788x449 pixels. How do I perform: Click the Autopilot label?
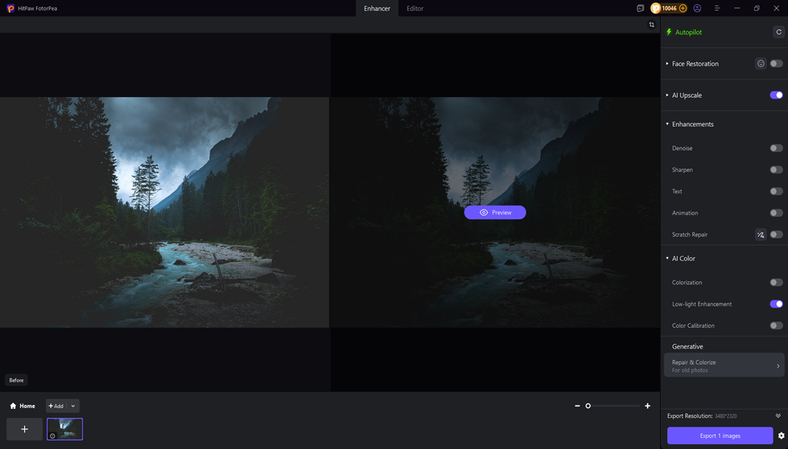point(688,32)
